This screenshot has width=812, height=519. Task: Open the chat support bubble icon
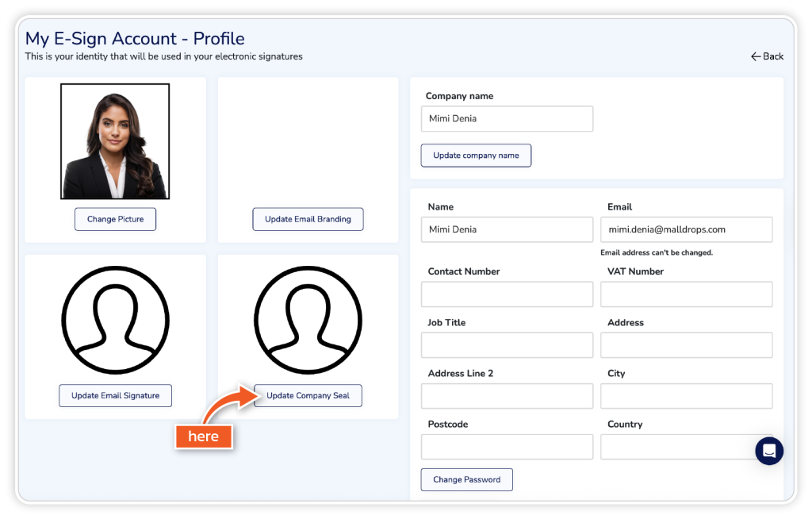(768, 451)
